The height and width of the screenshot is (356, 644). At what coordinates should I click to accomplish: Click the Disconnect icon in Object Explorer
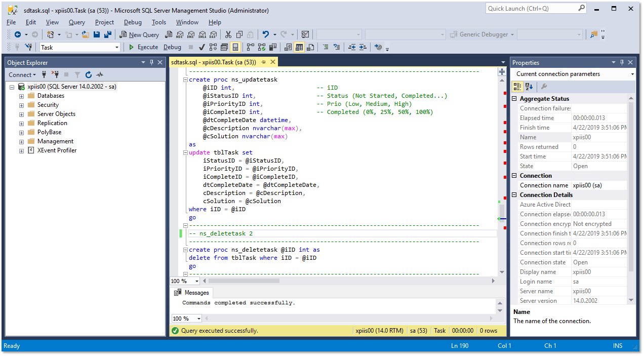point(55,74)
